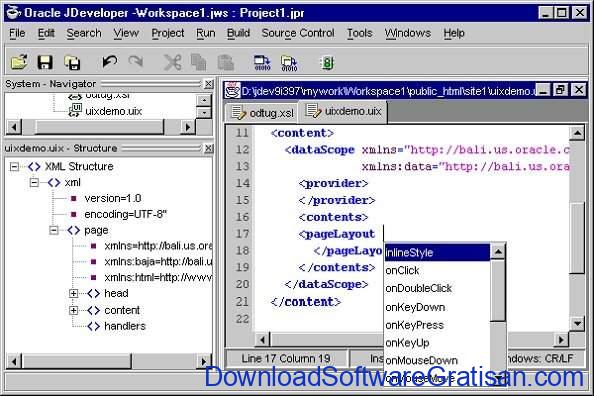Click the Save All toolbar icon

coord(72,63)
